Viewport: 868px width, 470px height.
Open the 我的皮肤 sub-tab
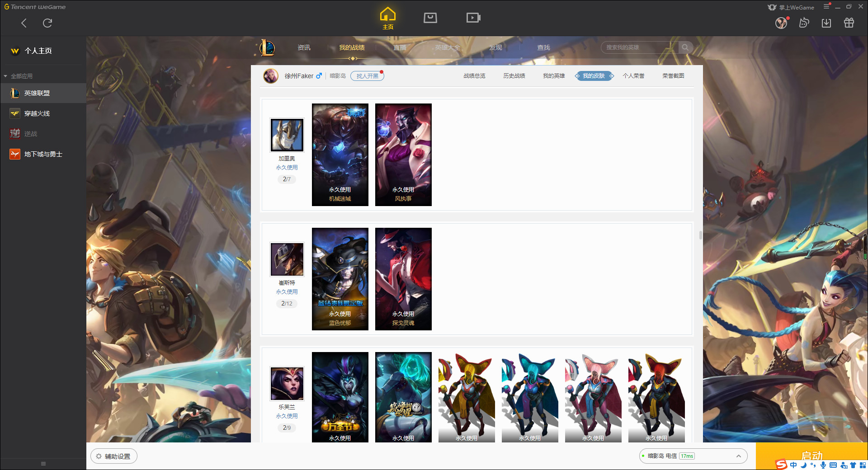tap(594, 76)
